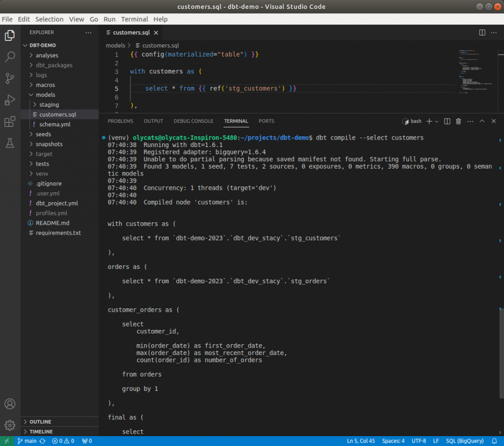Open the Manage gear icon

[10, 425]
